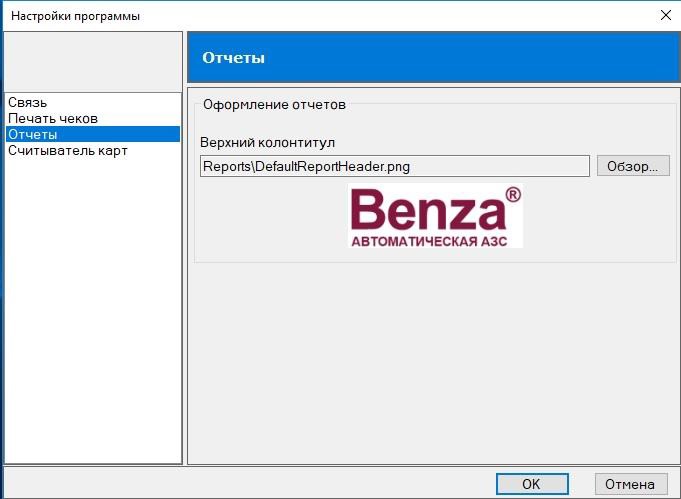
Task: Click the registered trademark symbol in logo
Action: point(513,195)
